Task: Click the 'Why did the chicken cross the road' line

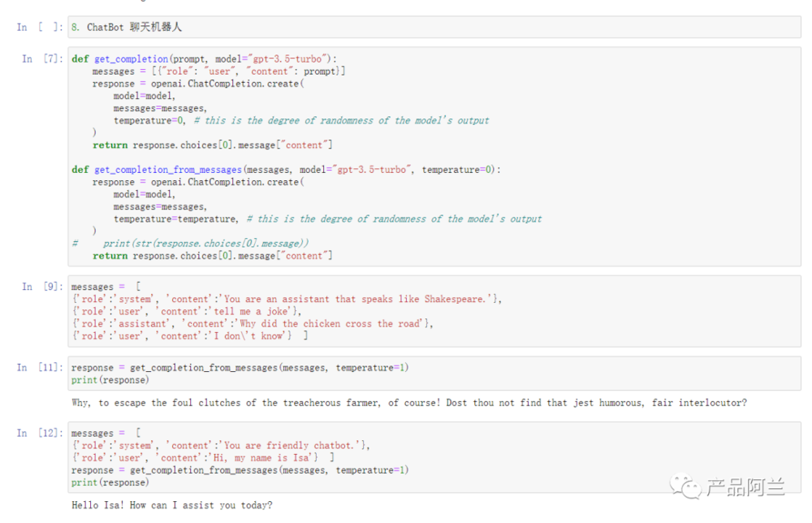Action: coord(253,324)
